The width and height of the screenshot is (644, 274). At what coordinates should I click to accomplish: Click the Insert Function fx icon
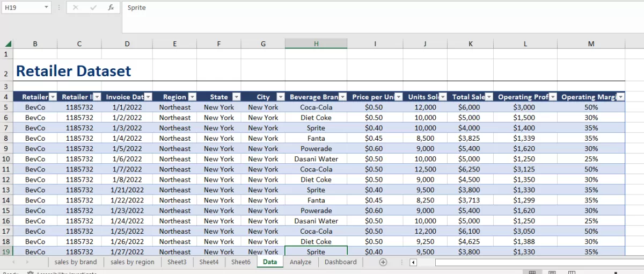pyautogui.click(x=111, y=8)
